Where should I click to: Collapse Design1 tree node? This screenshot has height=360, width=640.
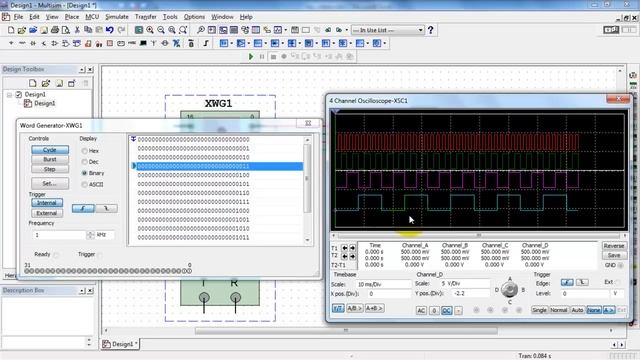coord(9,95)
